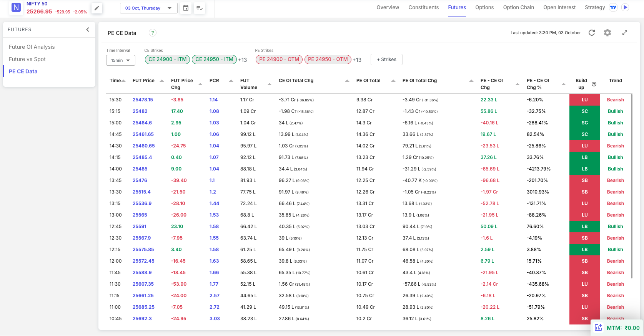
Task: Sort by the Time column arrow
Action: point(123,81)
